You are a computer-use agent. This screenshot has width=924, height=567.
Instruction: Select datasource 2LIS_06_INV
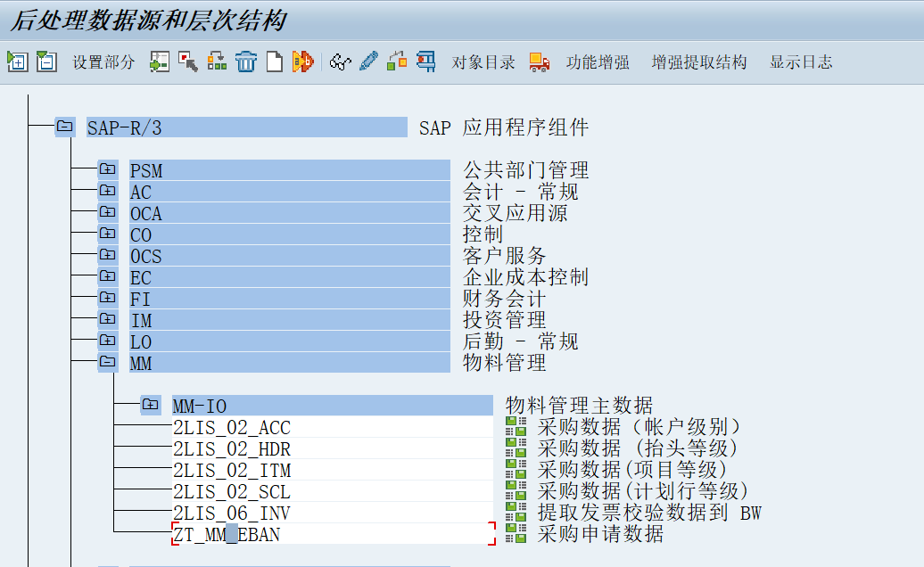[x=333, y=513]
